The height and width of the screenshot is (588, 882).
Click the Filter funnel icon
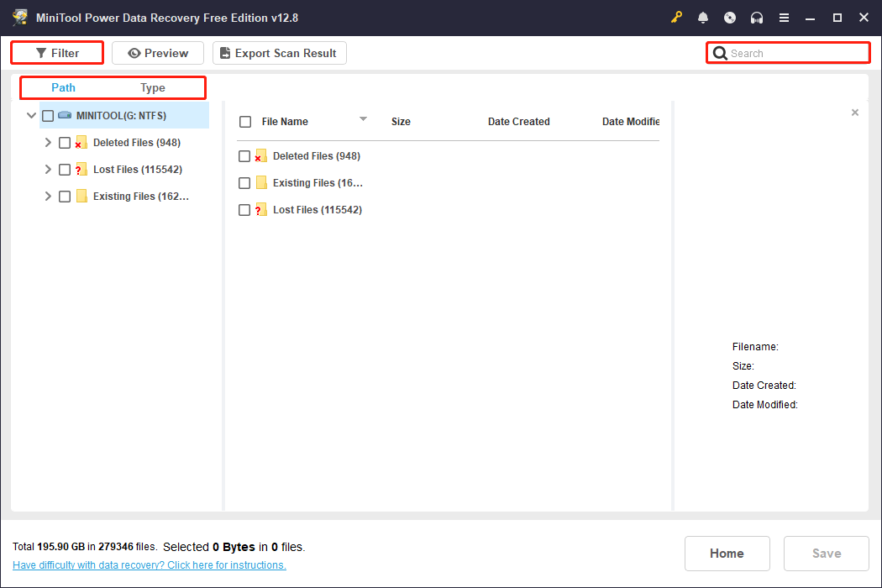(40, 52)
